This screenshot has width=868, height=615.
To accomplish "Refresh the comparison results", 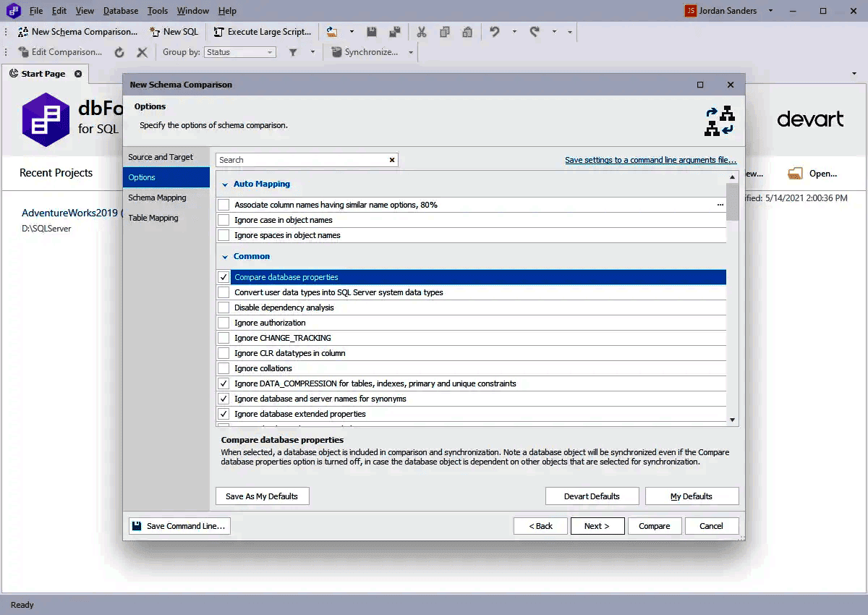I will (119, 52).
